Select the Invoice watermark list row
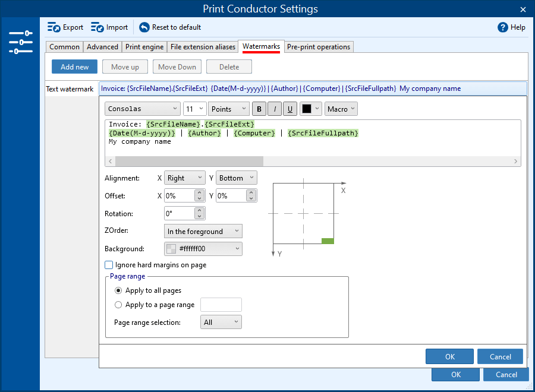 click(x=313, y=88)
